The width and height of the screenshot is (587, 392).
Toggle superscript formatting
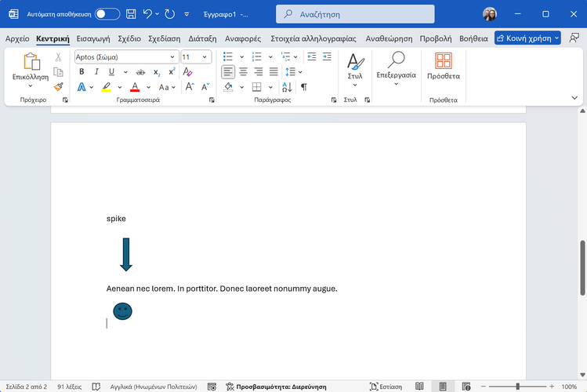172,71
